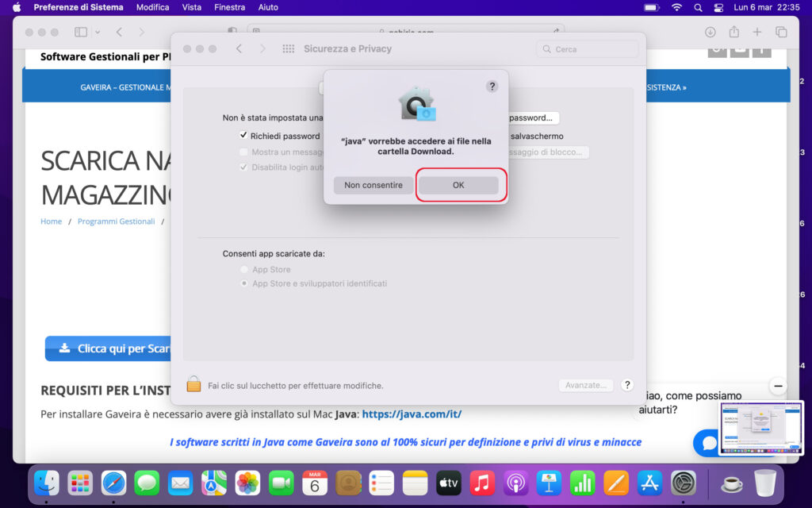
Task: Go forward in Sicurezza e Privacy window
Action: pyautogui.click(x=262, y=48)
